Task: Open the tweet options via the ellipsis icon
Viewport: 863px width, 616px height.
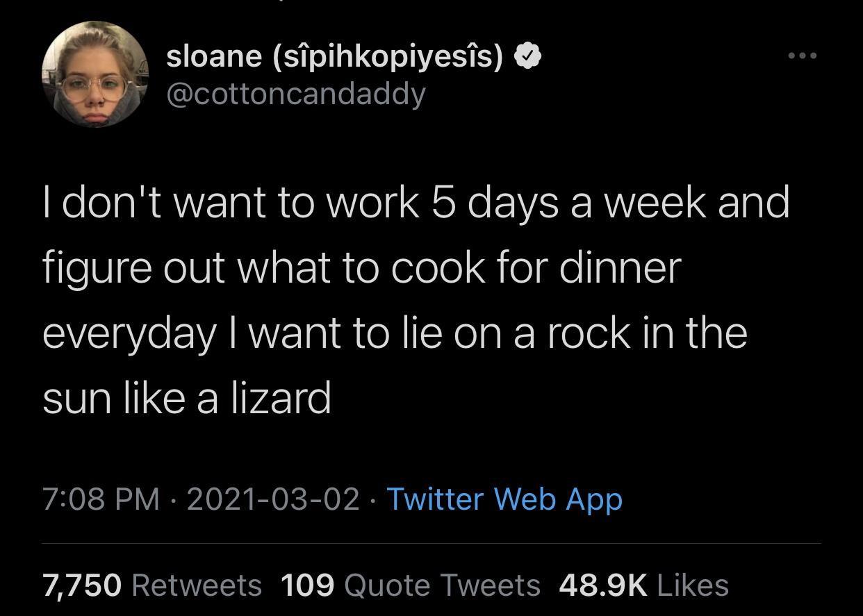Action: pos(802,55)
